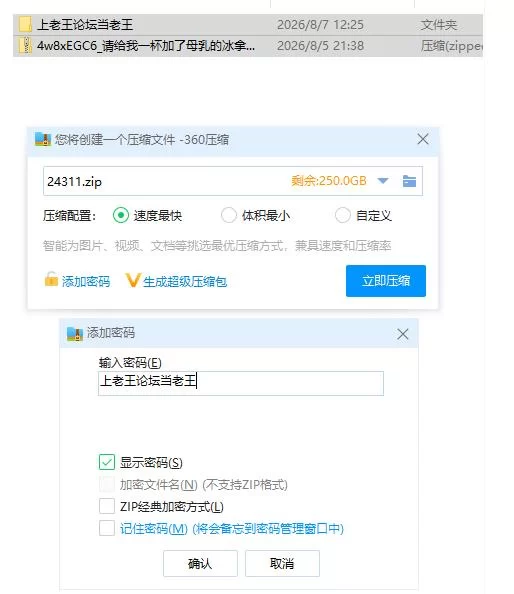Expand the path dropdown arrow next to 剩余:250.0GB
Viewport: 514px width, 594px height.
tap(383, 181)
